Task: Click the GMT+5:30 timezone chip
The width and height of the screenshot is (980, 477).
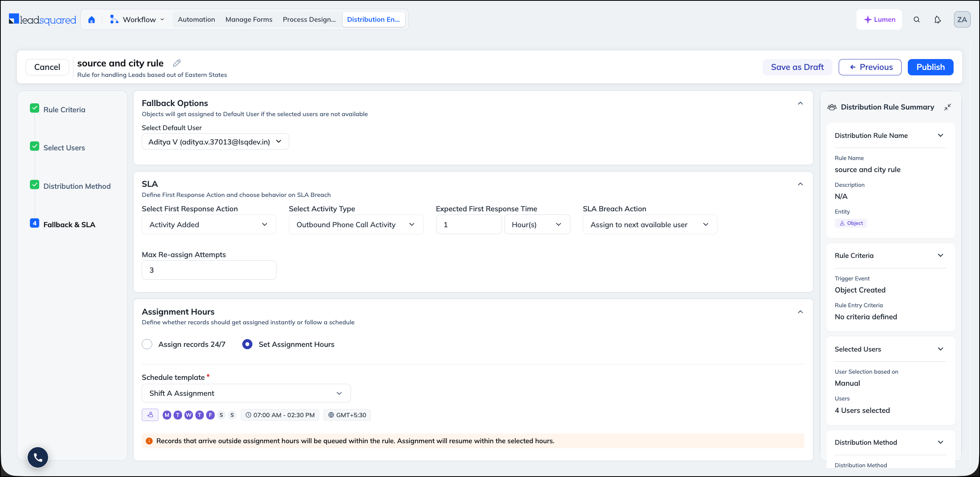Action: tap(347, 415)
